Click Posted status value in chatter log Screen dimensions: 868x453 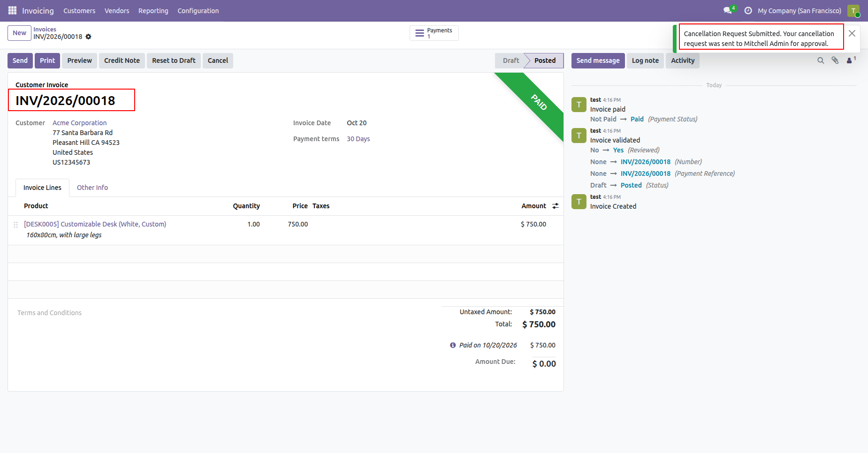pos(631,185)
